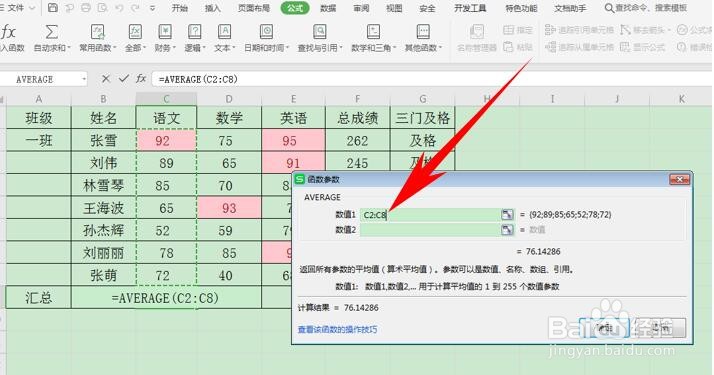
Task: Open the 移去箭头 remove arrows dropdown
Action: [x=669, y=30]
